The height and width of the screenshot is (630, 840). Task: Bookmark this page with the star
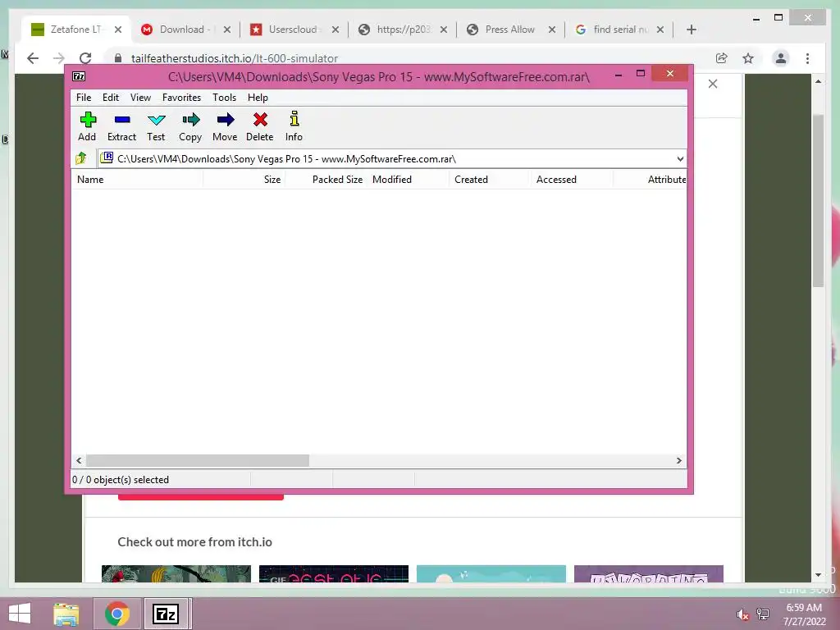click(748, 58)
